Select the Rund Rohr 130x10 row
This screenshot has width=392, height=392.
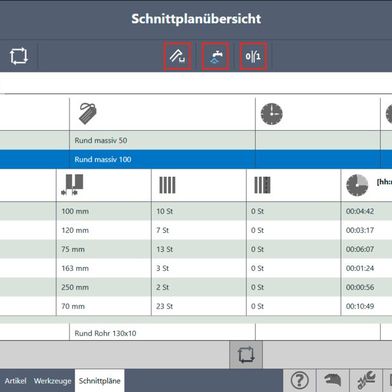(x=196, y=333)
